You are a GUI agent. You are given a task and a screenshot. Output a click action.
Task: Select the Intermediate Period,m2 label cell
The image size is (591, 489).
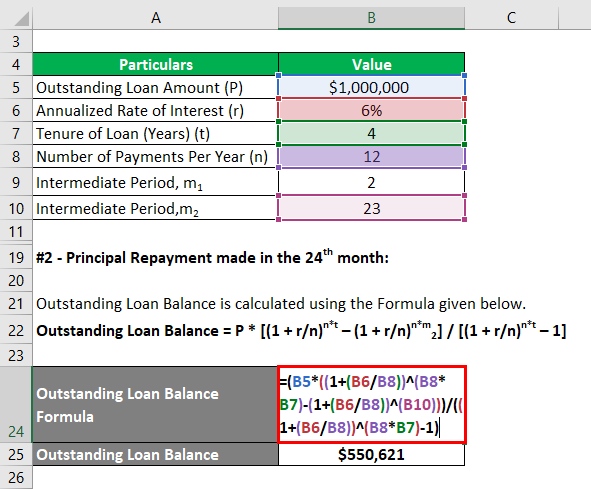[156, 208]
